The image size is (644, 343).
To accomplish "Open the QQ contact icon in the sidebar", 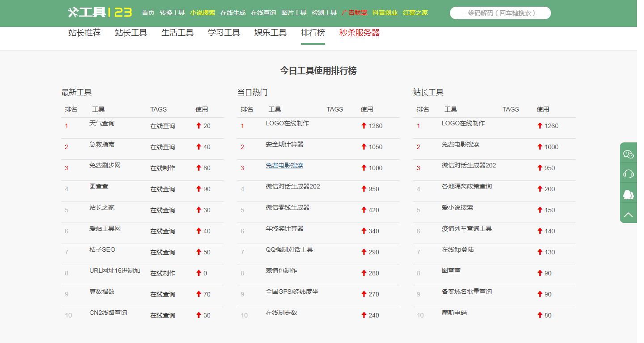I will tap(628, 194).
